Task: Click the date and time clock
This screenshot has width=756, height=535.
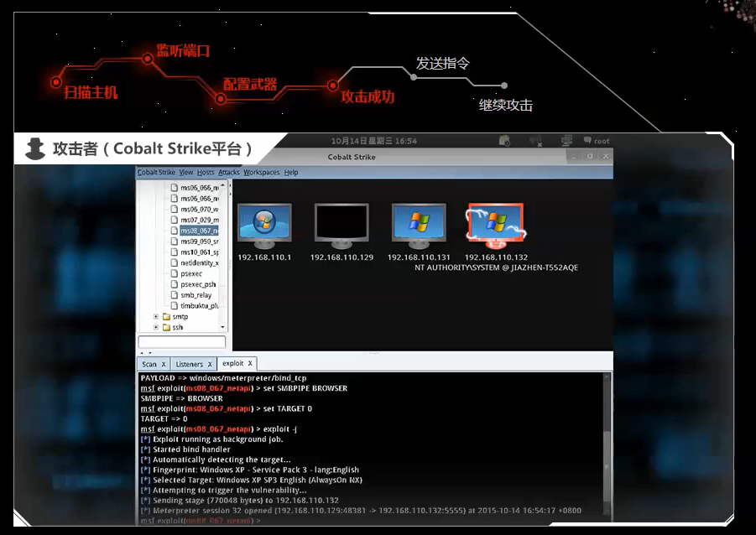Action: (x=373, y=141)
